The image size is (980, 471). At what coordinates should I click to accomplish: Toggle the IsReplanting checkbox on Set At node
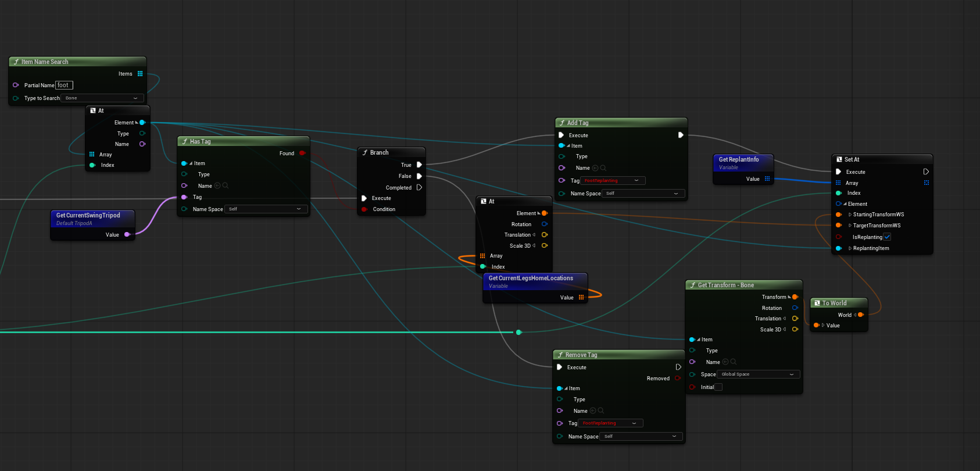[887, 237]
